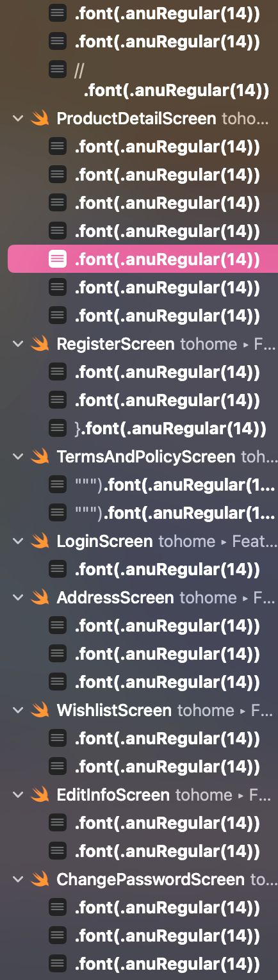The width and height of the screenshot is (278, 980).
Task: Click the Swift icon beside RegisterScreen
Action: (x=40, y=344)
